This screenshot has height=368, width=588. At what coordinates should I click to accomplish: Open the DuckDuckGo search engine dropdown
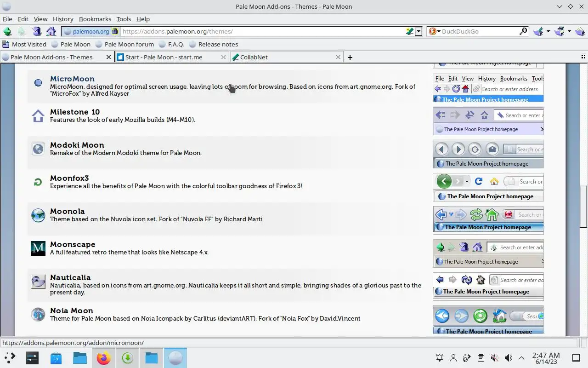pos(434,31)
